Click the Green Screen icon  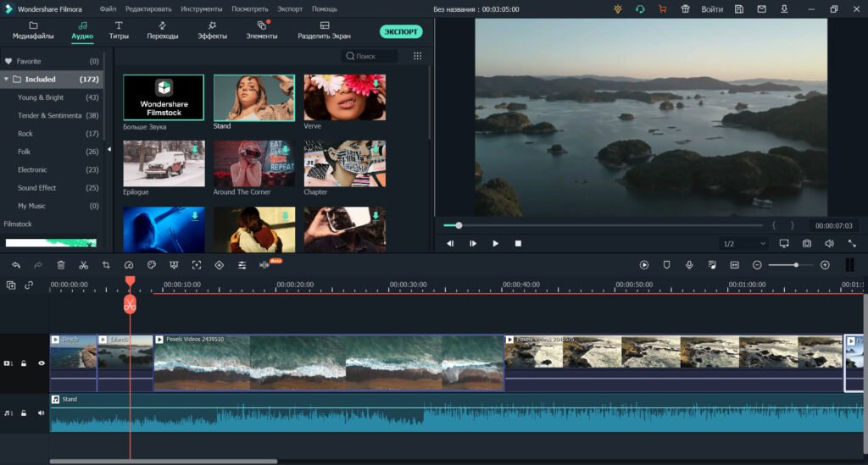coord(174,265)
